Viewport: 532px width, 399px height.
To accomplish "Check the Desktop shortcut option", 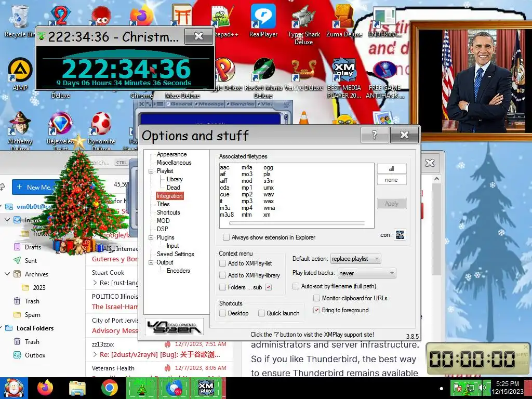I will [x=222, y=313].
